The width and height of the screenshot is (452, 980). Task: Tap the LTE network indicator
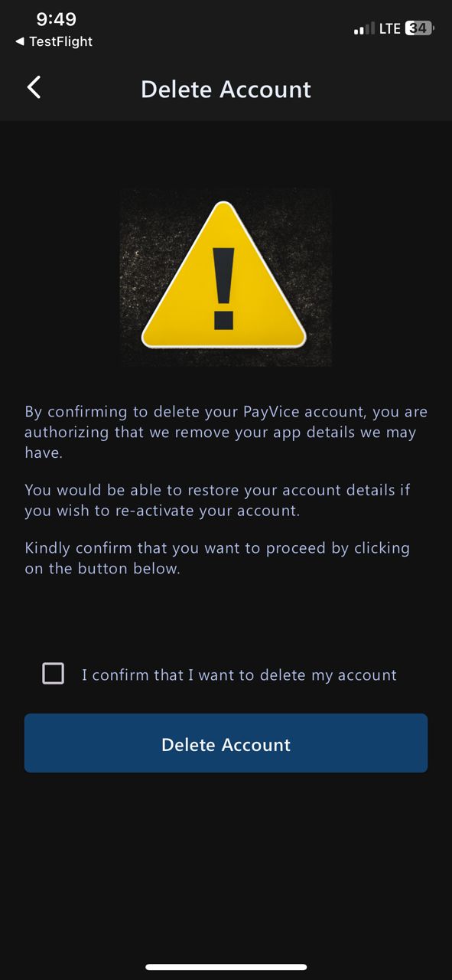tap(389, 28)
